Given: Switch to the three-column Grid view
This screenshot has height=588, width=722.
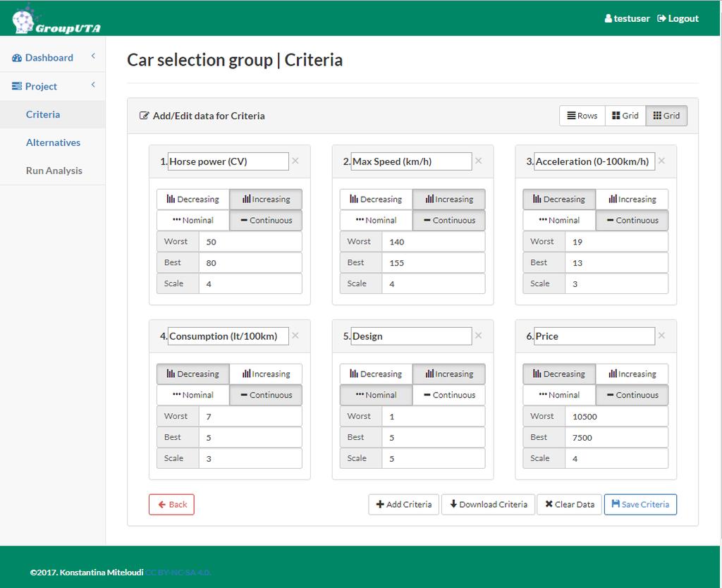Looking at the screenshot, I should point(666,116).
